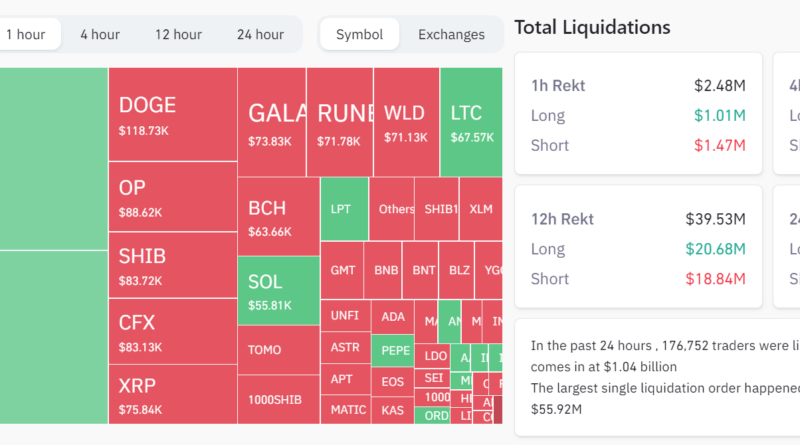Click the green LTC $67.57K tile
The width and height of the screenshot is (800, 445).
coord(471,122)
